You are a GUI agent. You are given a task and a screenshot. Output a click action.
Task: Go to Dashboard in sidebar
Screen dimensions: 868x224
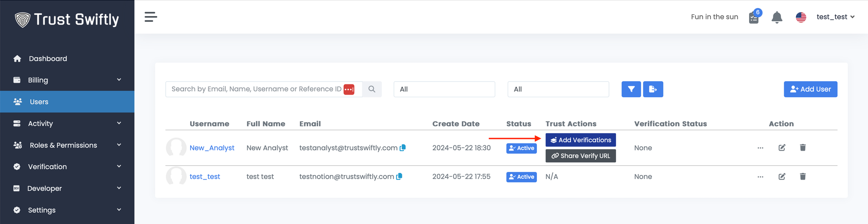click(48, 59)
